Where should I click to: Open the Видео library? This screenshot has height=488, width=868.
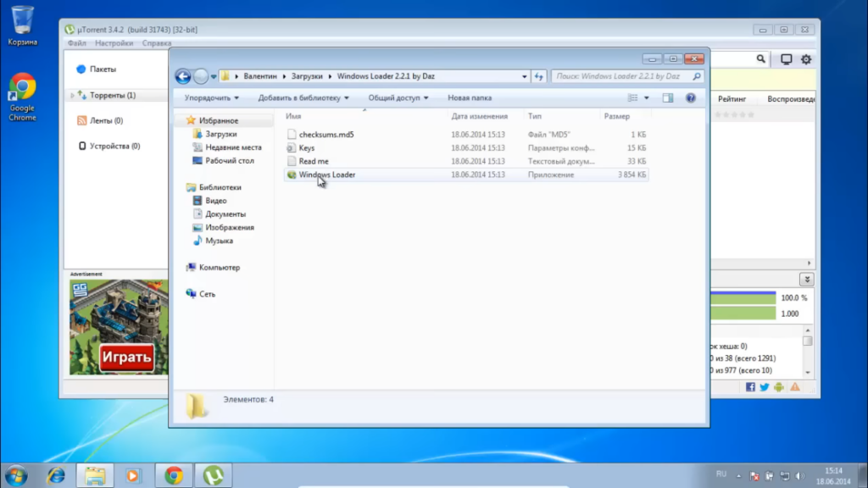click(x=216, y=200)
